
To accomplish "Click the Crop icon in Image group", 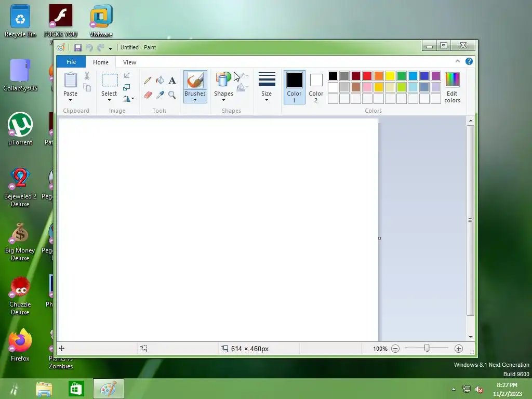I will point(127,76).
